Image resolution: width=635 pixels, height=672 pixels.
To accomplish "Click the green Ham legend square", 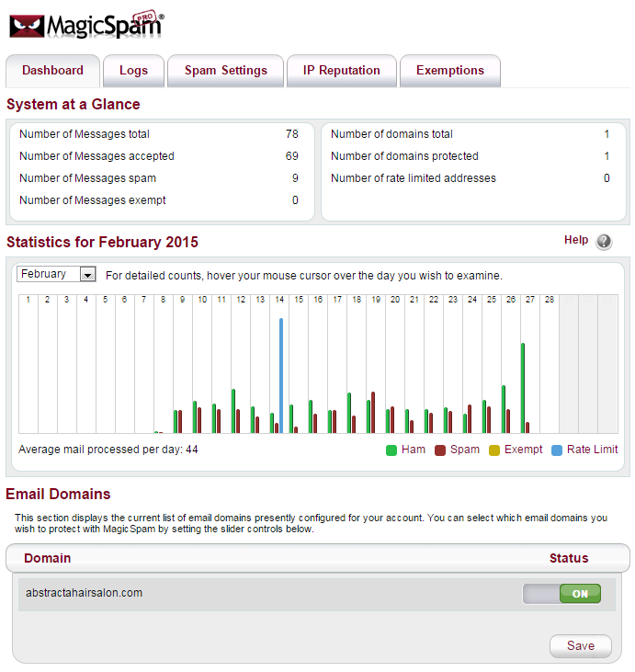I will (391, 450).
